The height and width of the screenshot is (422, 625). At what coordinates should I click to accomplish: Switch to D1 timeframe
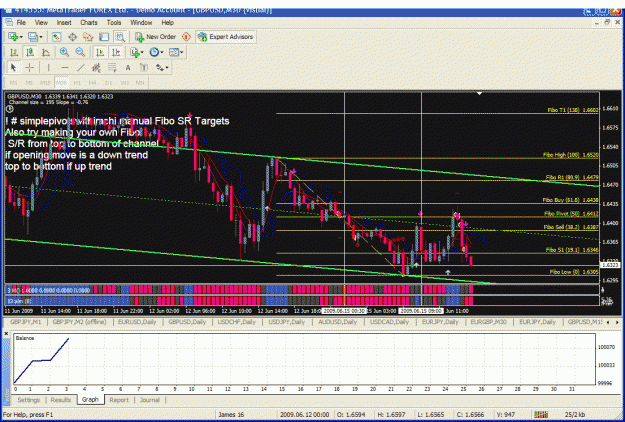point(108,83)
